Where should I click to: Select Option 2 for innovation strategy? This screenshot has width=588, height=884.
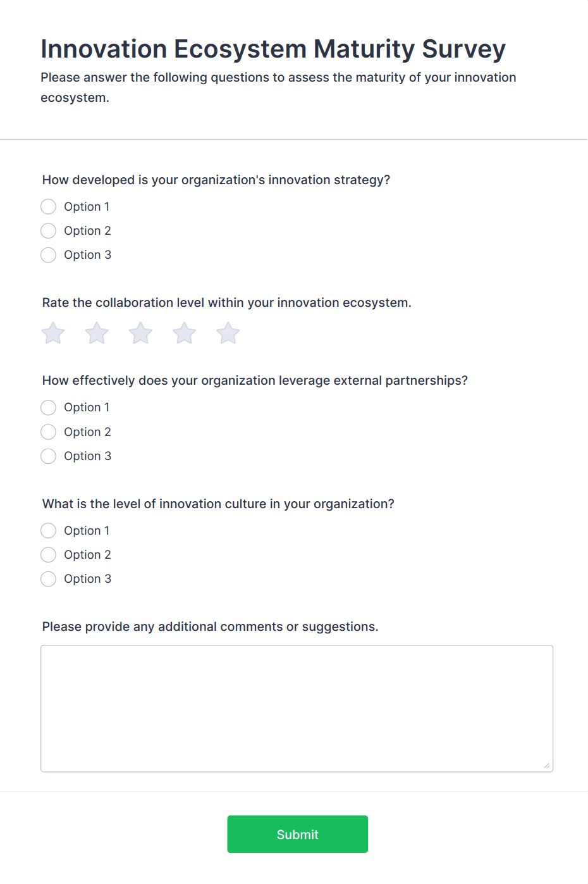click(x=49, y=231)
